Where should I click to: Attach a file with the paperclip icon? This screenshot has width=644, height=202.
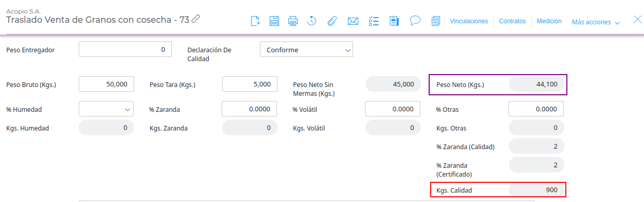pos(332,21)
